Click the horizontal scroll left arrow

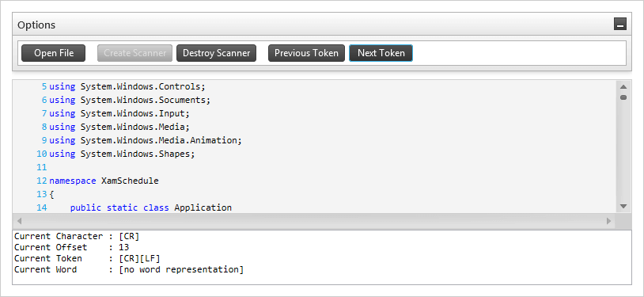pyautogui.click(x=19, y=221)
